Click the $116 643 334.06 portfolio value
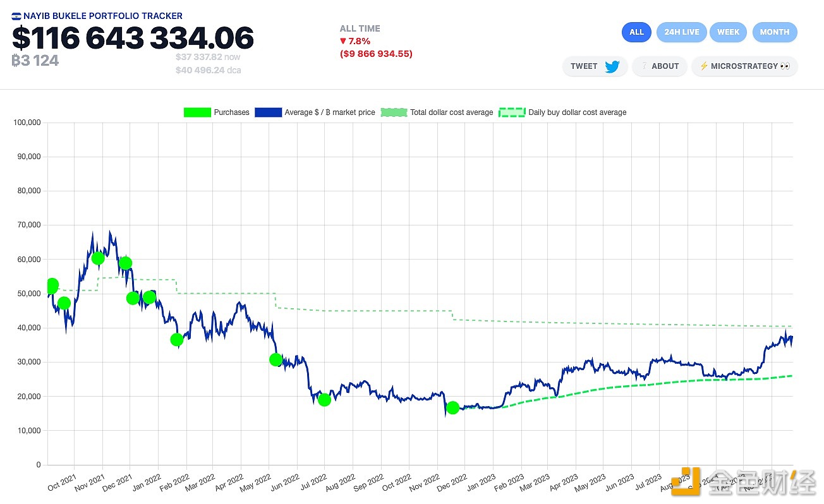 pyautogui.click(x=133, y=38)
